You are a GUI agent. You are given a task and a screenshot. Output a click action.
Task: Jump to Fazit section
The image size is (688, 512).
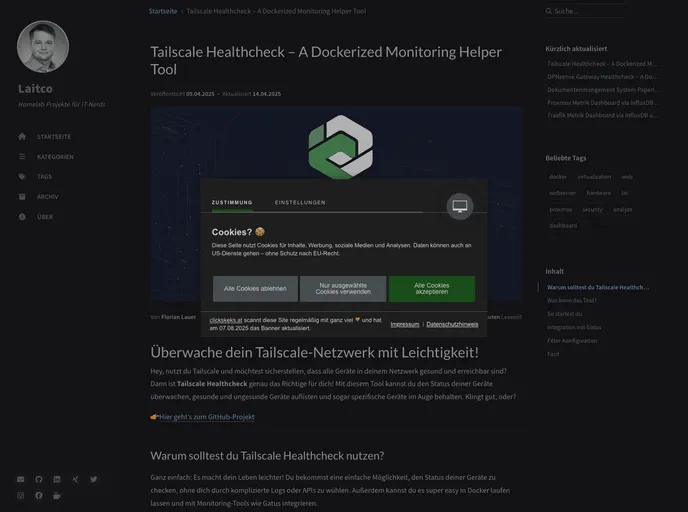[x=553, y=354]
